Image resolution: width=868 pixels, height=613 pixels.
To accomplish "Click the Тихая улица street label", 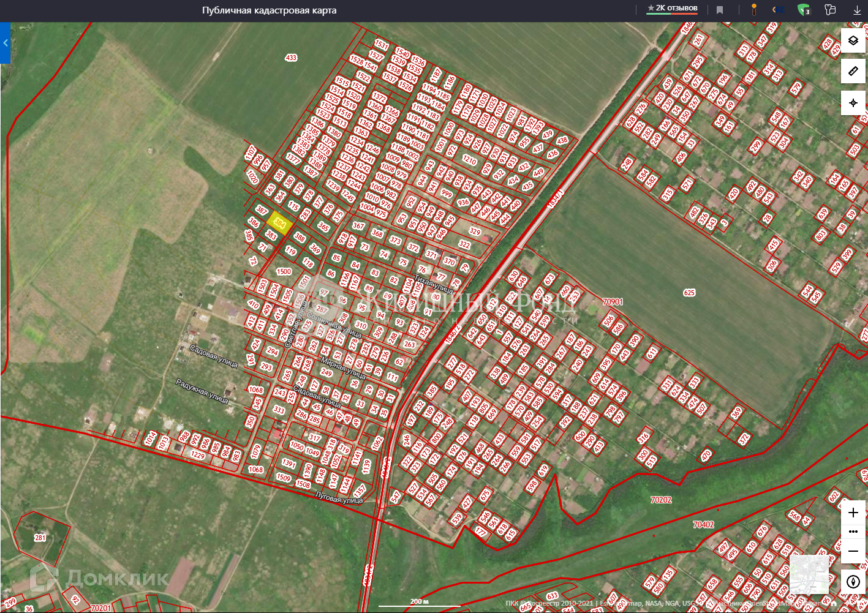I will [434, 284].
